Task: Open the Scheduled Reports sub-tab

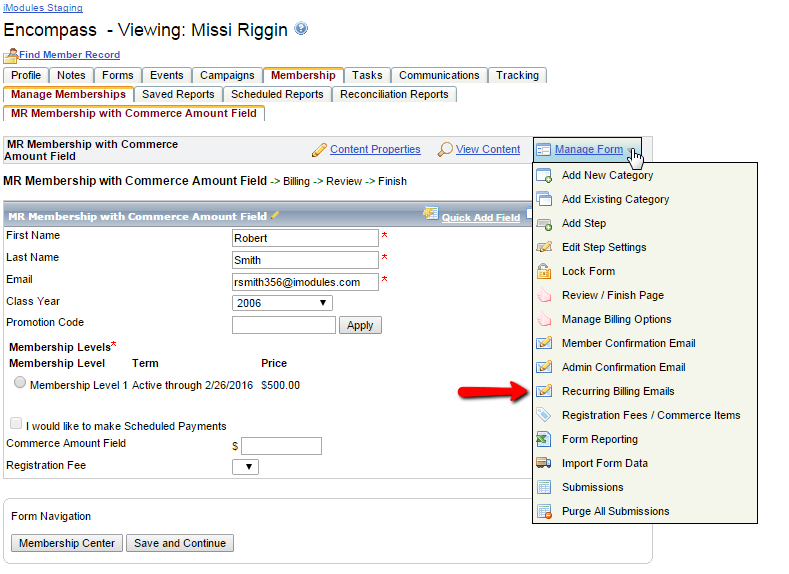Action: tap(277, 95)
